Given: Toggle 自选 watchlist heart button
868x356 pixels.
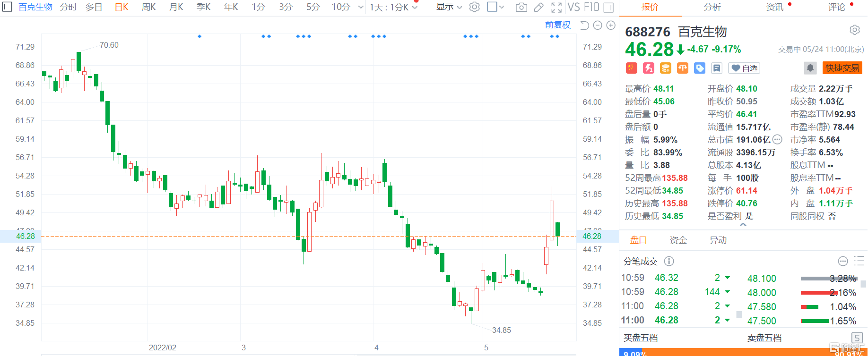Looking at the screenshot, I should [x=744, y=68].
